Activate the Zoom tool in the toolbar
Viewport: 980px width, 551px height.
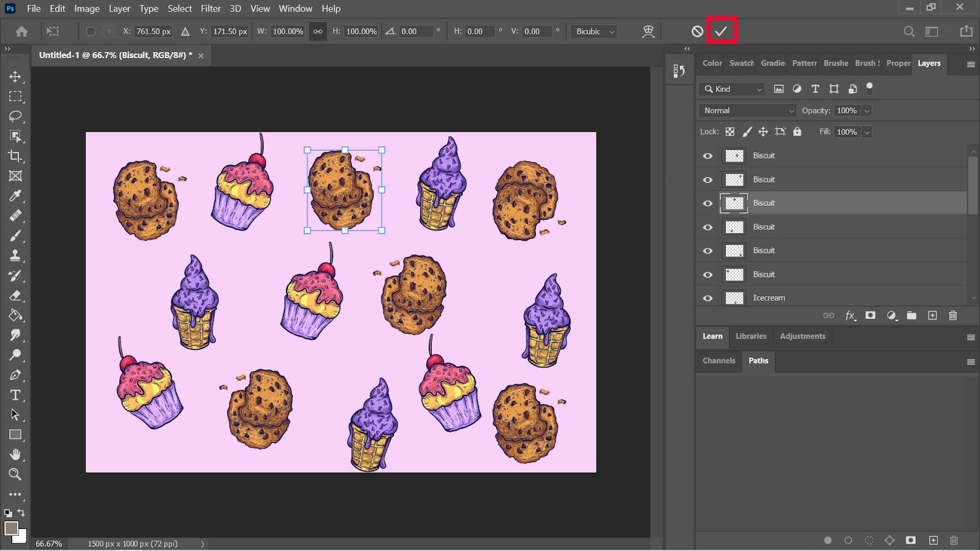point(15,474)
